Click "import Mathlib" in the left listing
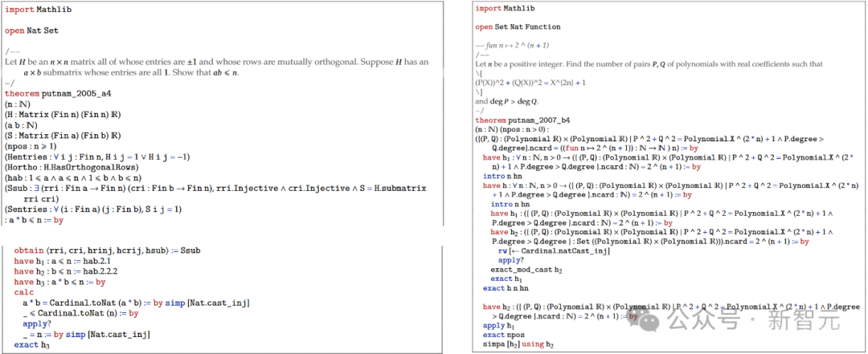868x354 pixels. click(38, 10)
